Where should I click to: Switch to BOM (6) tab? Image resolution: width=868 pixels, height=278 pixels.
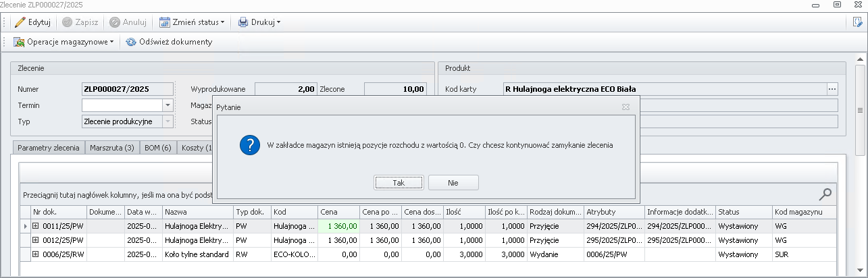[x=157, y=148]
